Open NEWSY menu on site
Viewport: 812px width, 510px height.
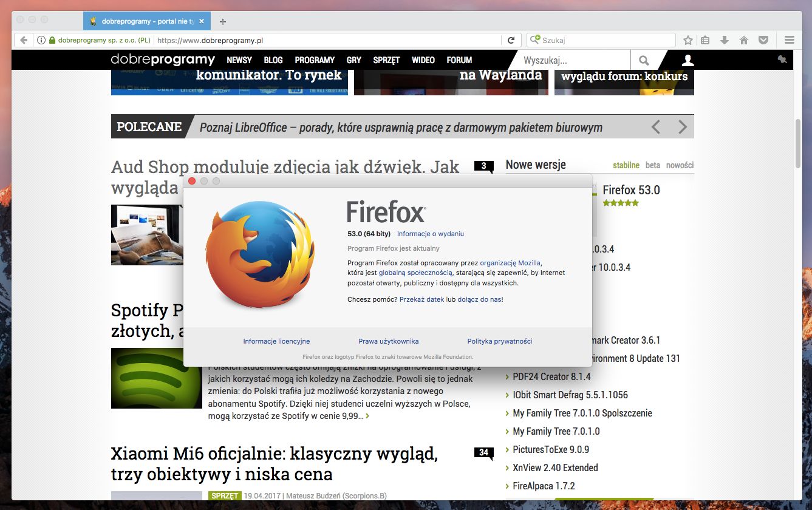click(x=239, y=60)
